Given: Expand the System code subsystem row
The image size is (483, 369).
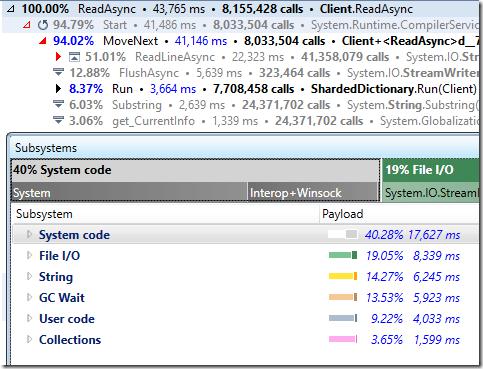Looking at the screenshot, I should pos(29,234).
